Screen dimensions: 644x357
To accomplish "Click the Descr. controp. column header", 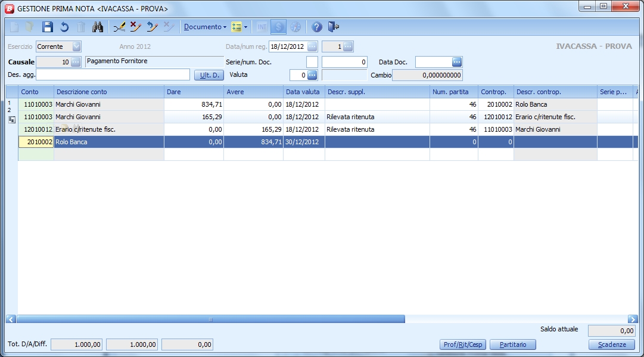I will point(556,92).
